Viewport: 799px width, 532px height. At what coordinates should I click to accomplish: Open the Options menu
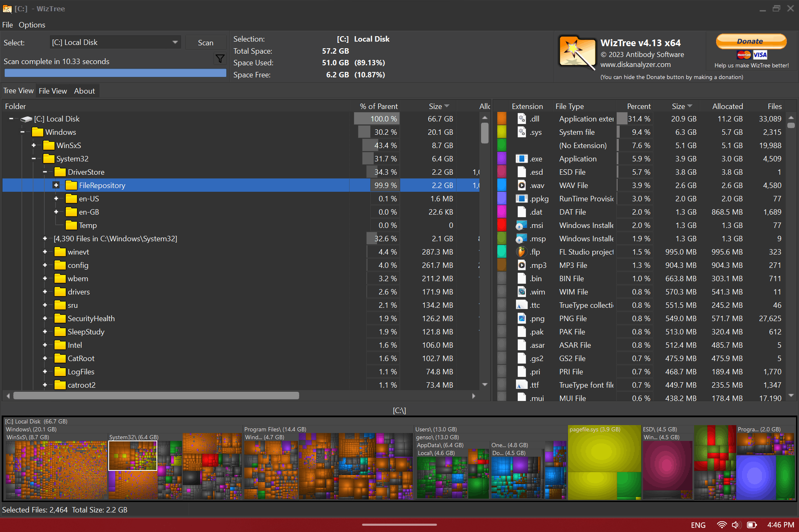(x=32, y=25)
